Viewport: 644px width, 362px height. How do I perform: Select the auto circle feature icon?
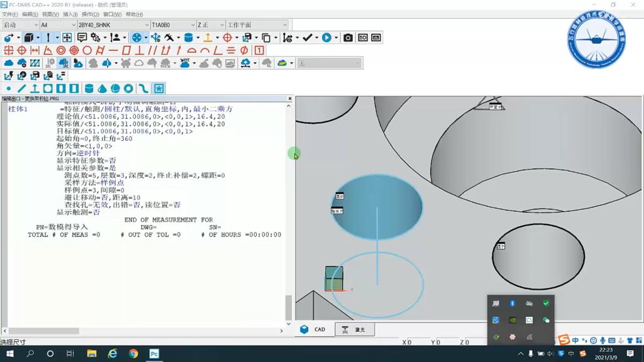[x=48, y=88]
